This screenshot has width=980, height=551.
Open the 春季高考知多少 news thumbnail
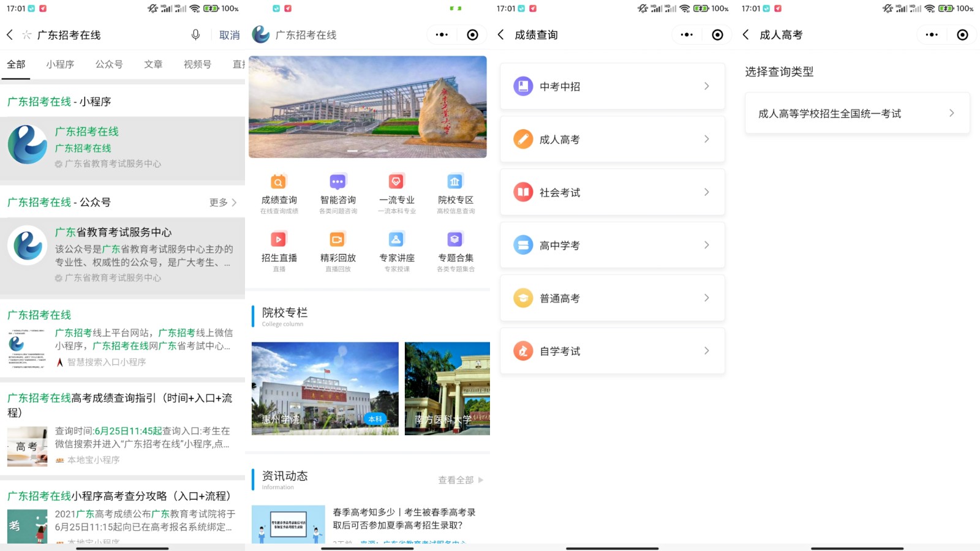tap(288, 524)
